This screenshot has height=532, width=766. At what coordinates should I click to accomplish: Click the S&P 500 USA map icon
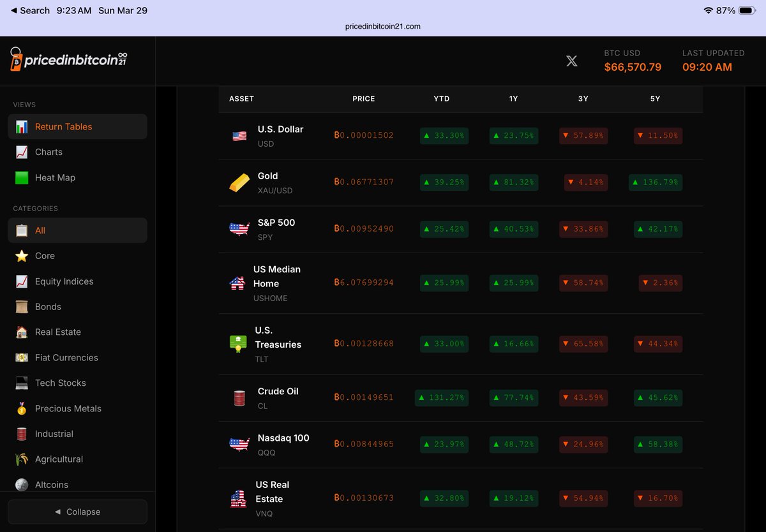pos(239,229)
